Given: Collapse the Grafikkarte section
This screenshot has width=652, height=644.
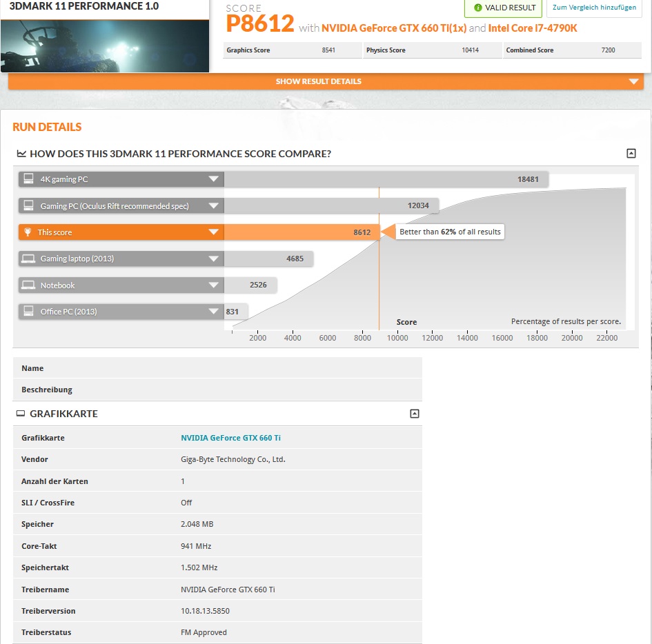Looking at the screenshot, I should pos(415,414).
